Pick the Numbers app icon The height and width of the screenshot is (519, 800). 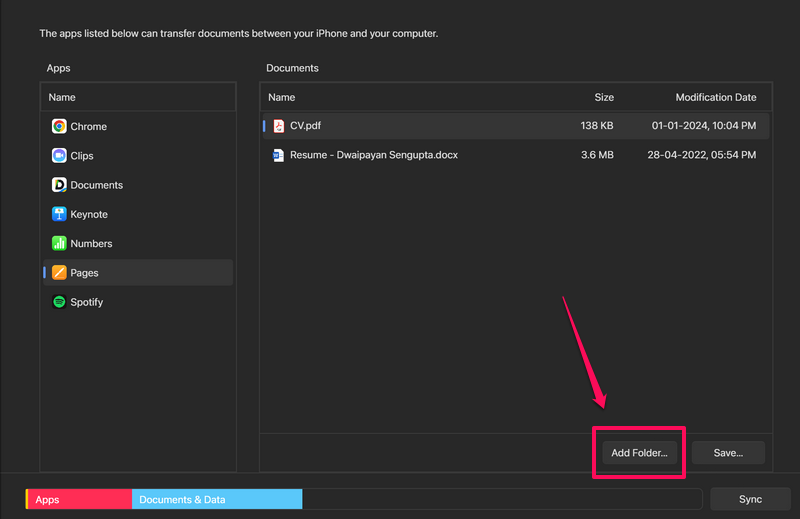(x=60, y=243)
